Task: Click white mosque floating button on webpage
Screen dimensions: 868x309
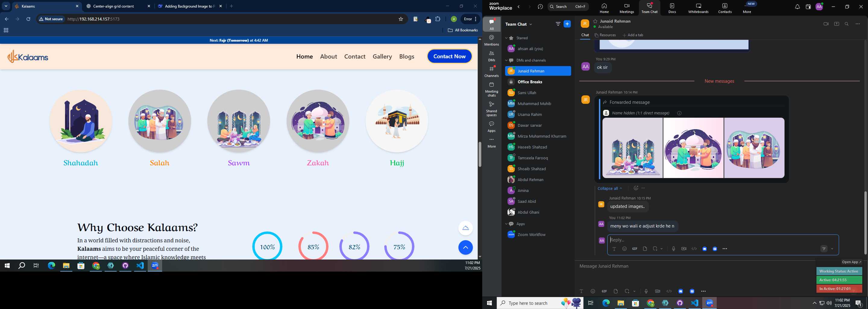Action: click(x=465, y=228)
